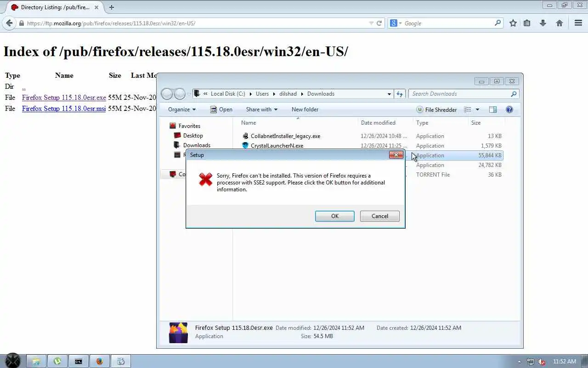Open uTorrent from the taskbar
This screenshot has width=588, height=368.
tap(57, 361)
